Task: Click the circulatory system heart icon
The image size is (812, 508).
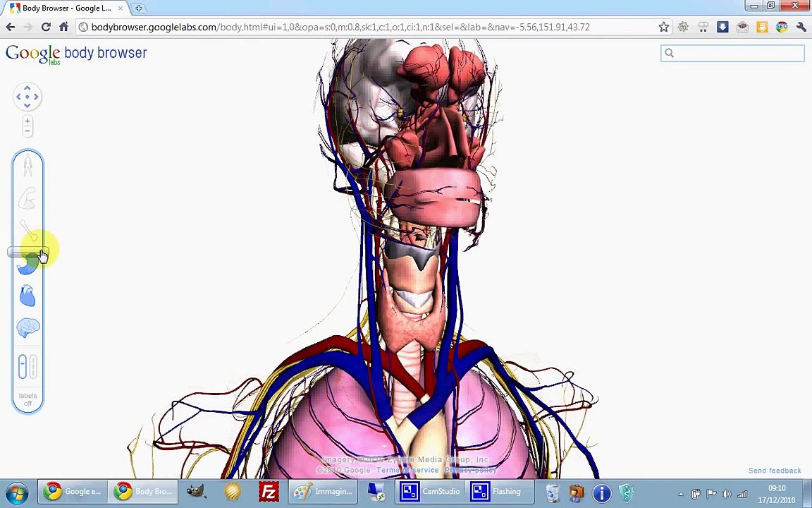Action: pos(27,296)
